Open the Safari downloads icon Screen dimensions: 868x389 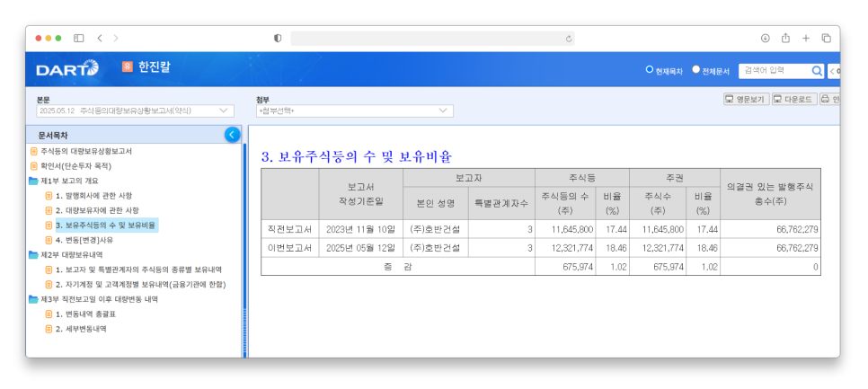click(x=766, y=38)
